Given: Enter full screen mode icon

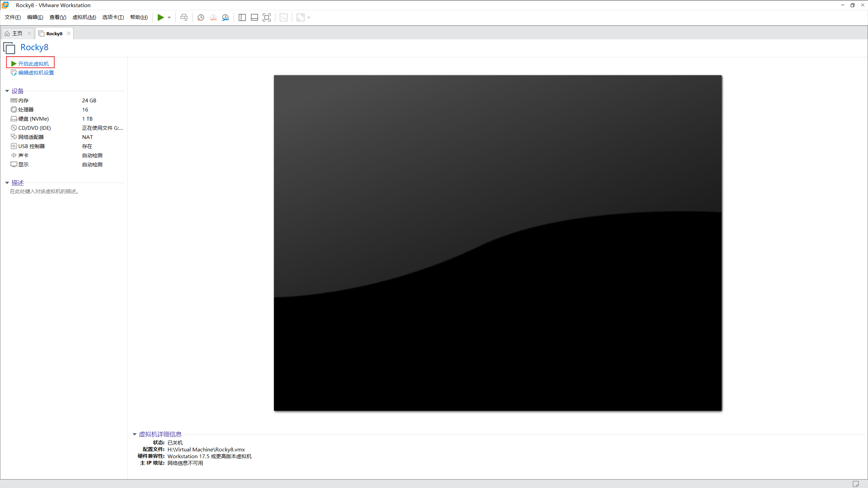Looking at the screenshot, I should tap(267, 17).
